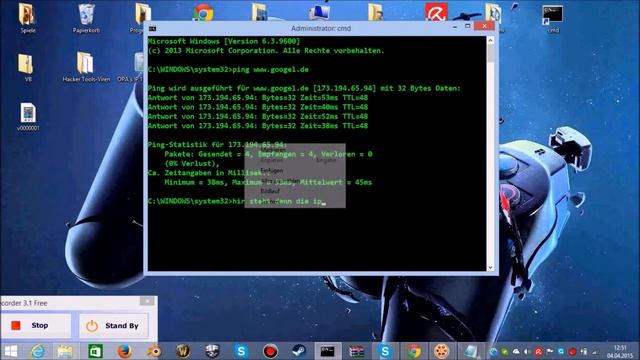Launch Internet Explorer from the taskbar
This screenshot has height=360, width=640.
(x=38, y=351)
